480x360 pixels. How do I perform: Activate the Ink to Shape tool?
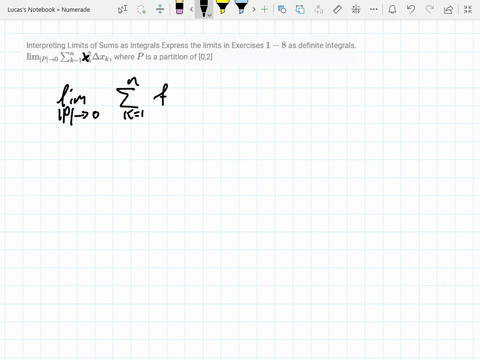pos(300,9)
